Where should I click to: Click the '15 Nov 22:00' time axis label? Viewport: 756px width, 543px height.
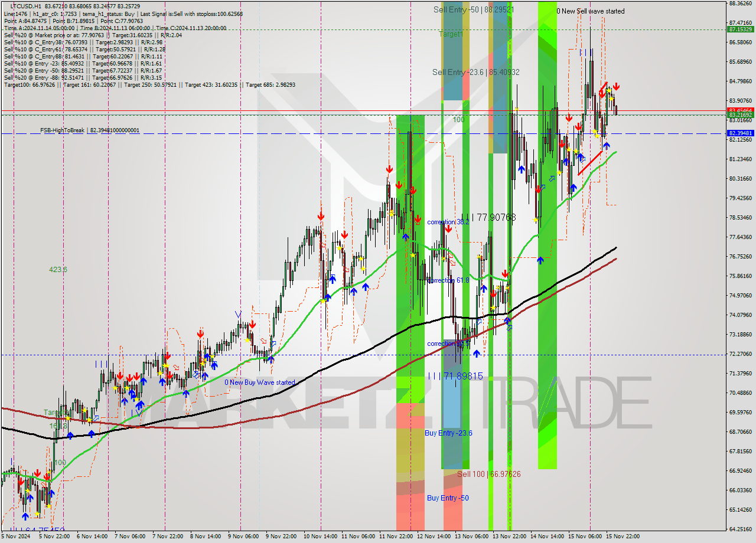coord(623,537)
